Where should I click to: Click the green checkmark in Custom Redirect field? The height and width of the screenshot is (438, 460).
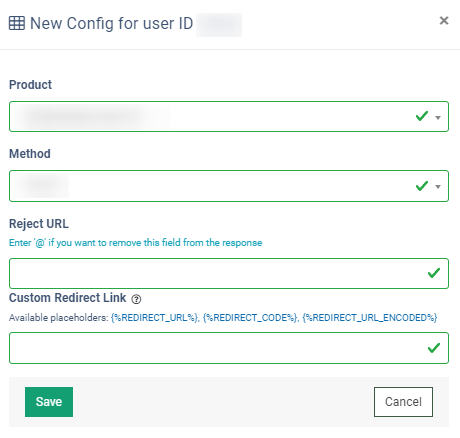(x=434, y=348)
